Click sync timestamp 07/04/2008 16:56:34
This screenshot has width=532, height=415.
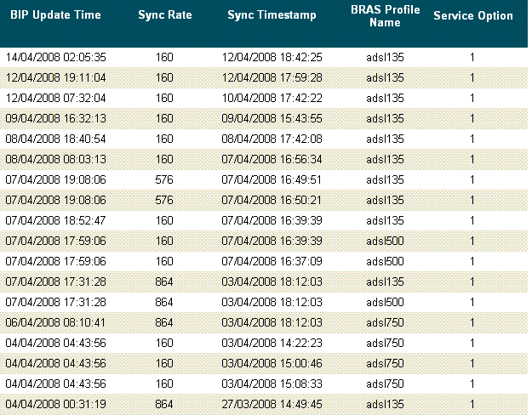pos(272,159)
